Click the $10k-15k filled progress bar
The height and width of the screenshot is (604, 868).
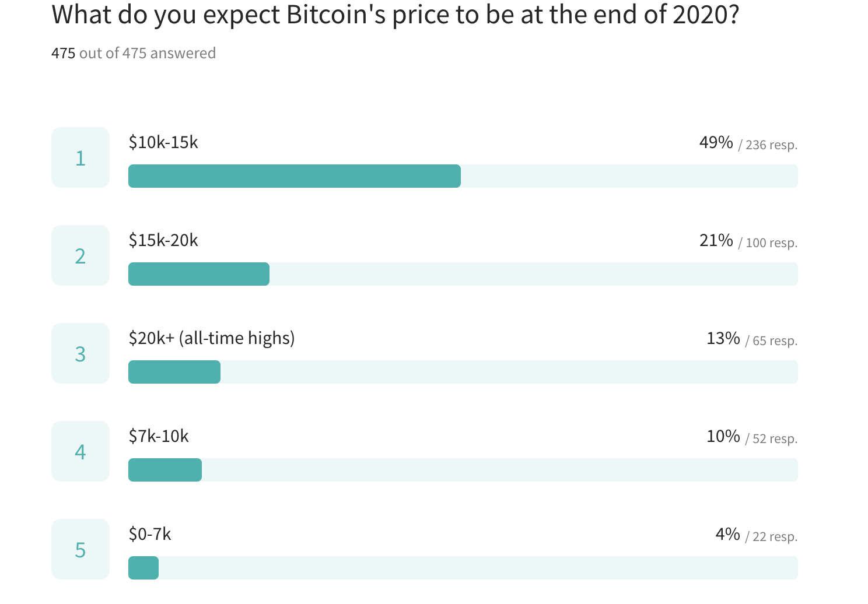295,176
